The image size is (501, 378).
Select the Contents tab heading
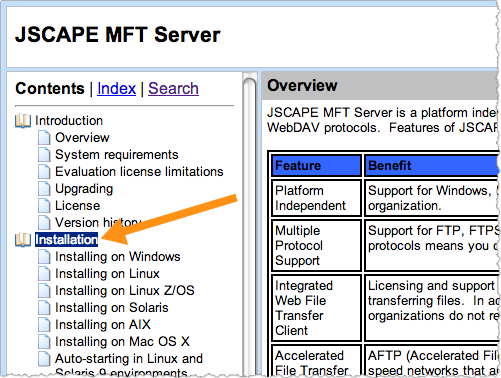point(50,89)
